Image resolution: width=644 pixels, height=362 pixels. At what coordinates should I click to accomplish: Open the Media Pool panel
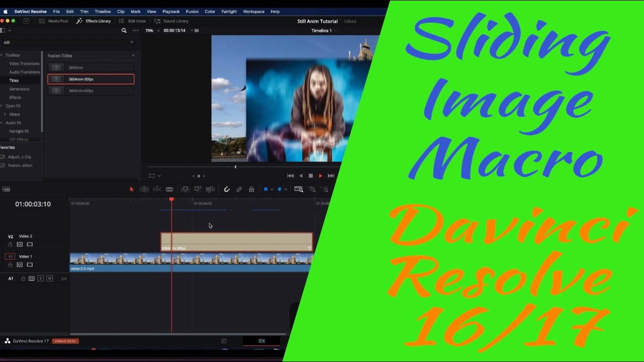[54, 21]
